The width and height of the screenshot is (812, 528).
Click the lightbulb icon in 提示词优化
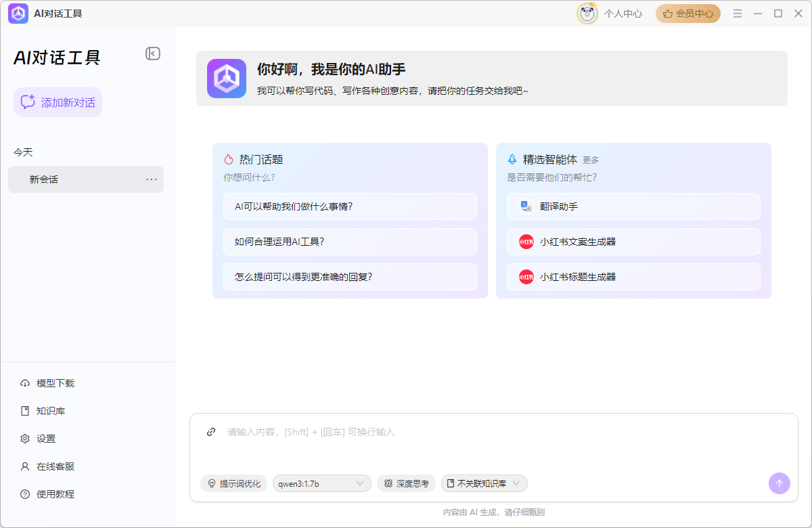click(x=211, y=483)
